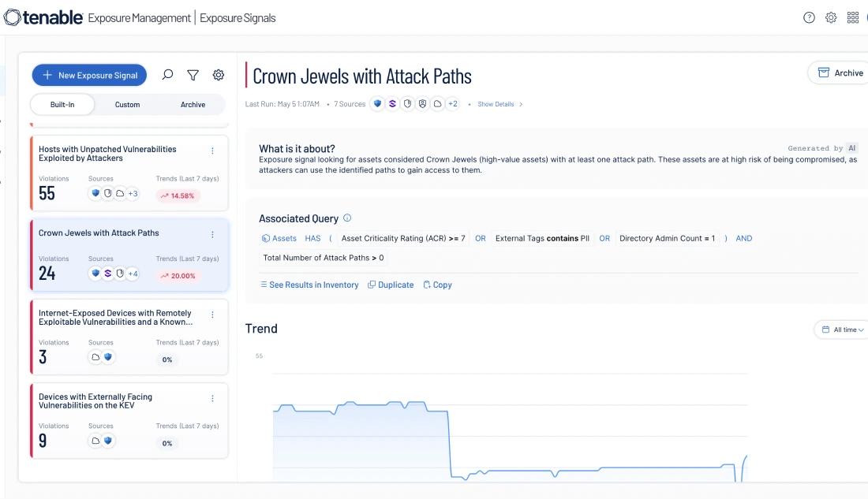Expand Show Details link

(499, 104)
